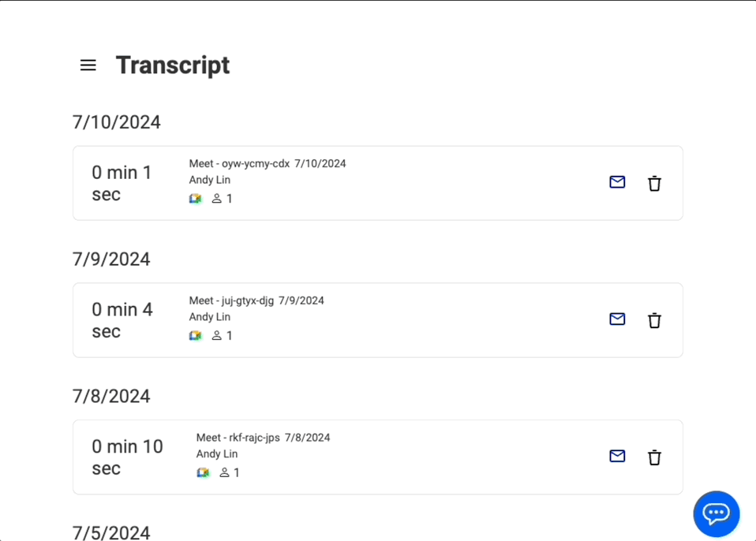
Task: Click Google Meet icon in 7/8/2024 transcript
Action: 203,473
